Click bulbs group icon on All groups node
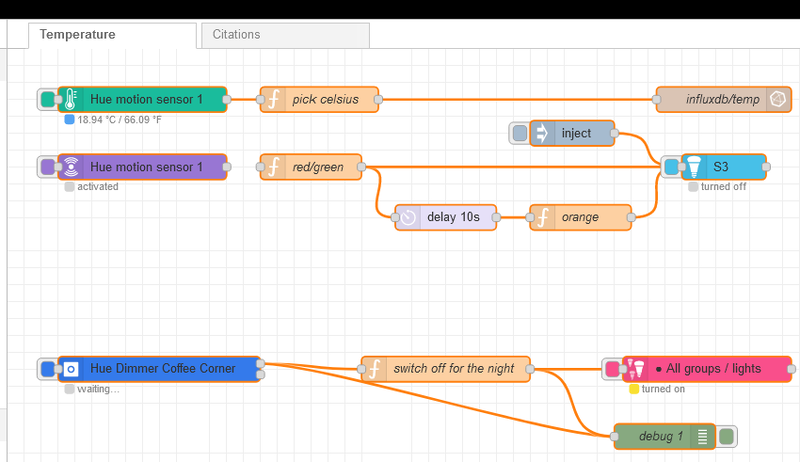Screen dimensions: 800x462 [636, 369]
